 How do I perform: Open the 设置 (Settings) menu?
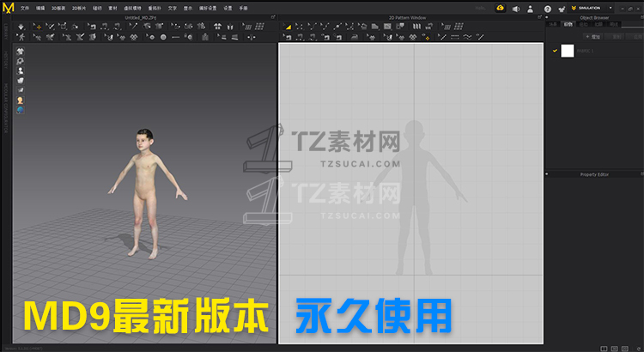[x=228, y=8]
